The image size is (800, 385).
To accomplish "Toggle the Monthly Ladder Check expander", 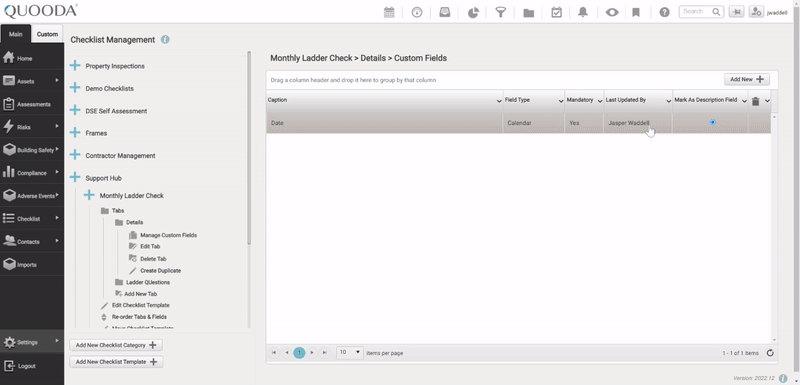I will [89, 195].
